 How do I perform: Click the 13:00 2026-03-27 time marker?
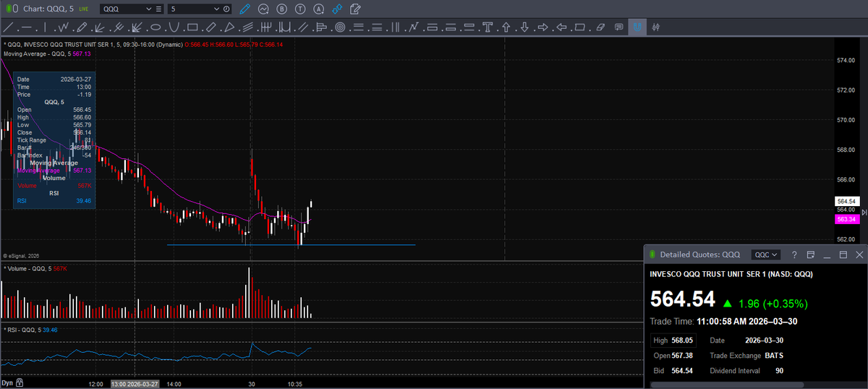(135, 383)
